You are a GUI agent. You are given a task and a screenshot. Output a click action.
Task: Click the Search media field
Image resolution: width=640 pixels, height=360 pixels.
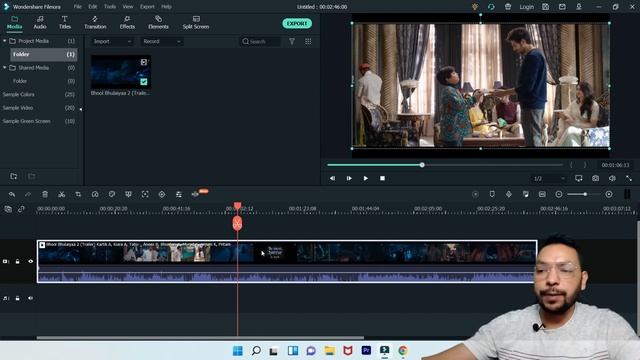(261, 41)
